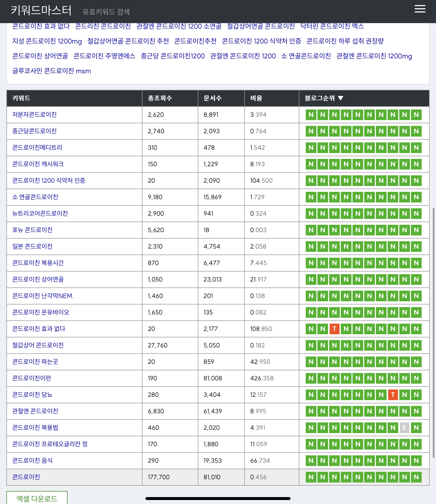Click first N badge in bottom 콘드로이친 row
This screenshot has height=504, width=436.
(311, 477)
